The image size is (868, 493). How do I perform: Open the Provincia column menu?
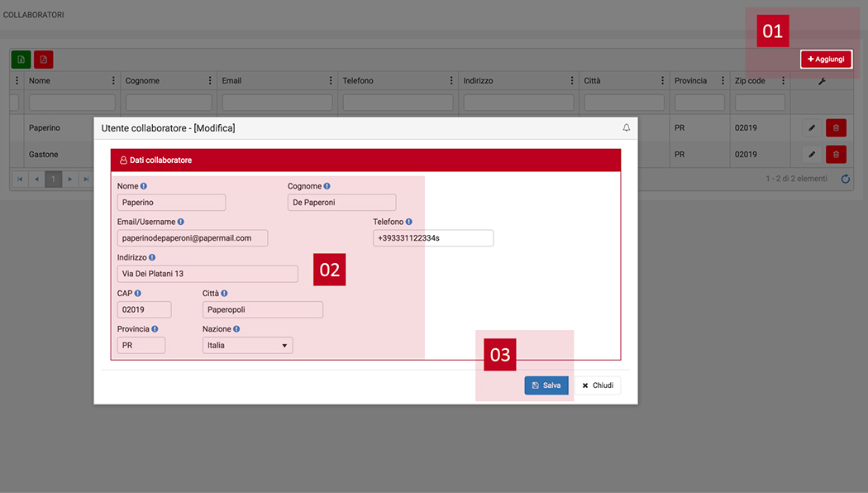723,81
